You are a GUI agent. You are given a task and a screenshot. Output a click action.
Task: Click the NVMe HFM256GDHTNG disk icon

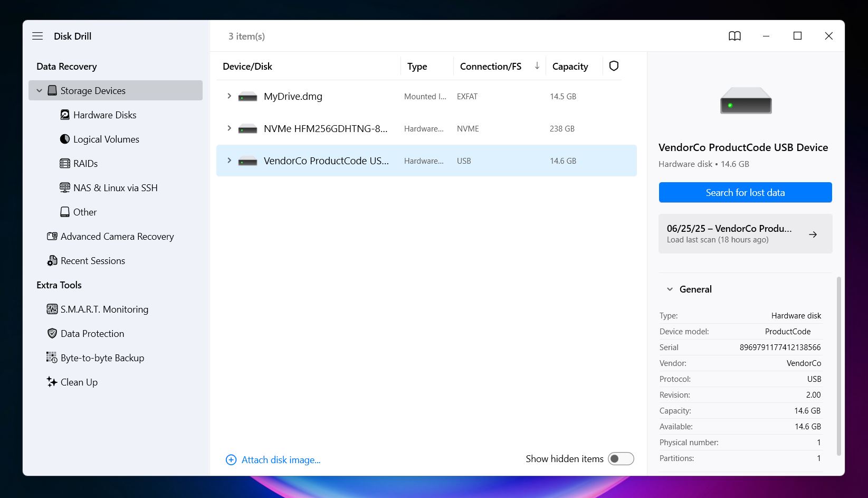pyautogui.click(x=247, y=129)
